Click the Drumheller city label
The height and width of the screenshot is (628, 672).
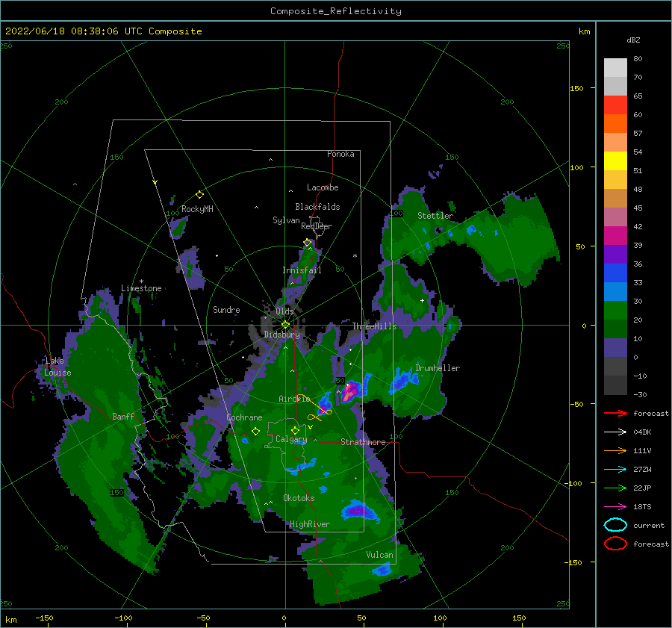pos(438,368)
